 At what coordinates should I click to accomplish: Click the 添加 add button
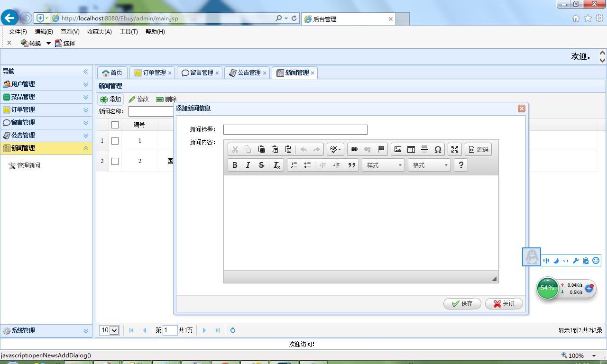click(111, 99)
